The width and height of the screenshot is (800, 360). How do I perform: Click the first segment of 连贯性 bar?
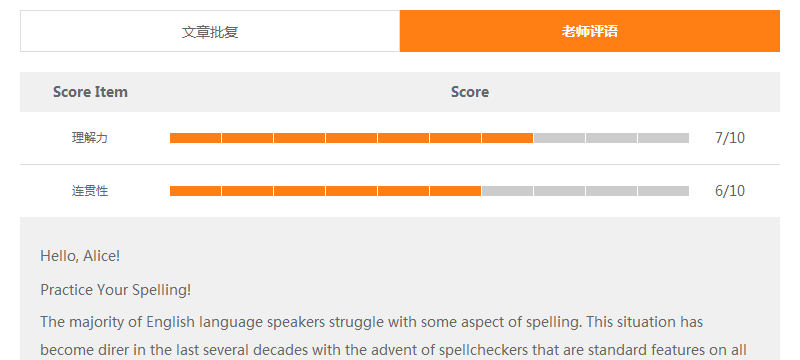click(195, 191)
